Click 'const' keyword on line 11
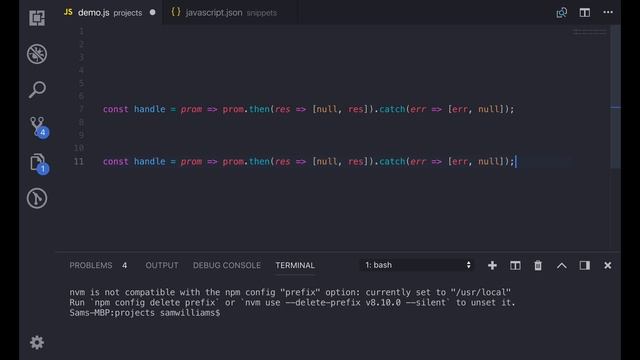Viewport: 640px width, 360px height. click(116, 161)
